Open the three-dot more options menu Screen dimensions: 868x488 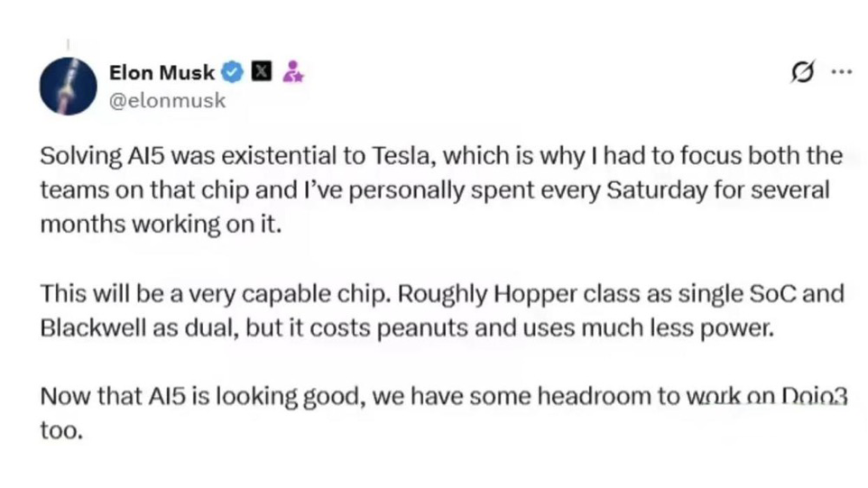[841, 72]
